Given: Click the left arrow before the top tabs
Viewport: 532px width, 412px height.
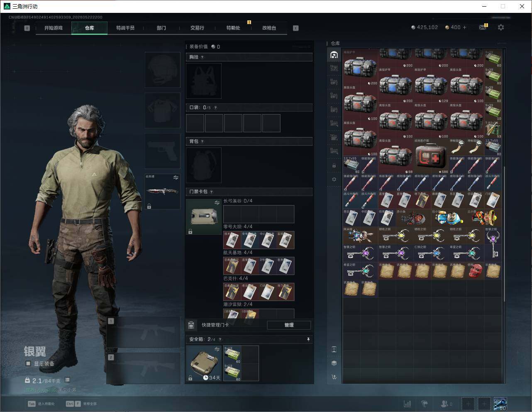Looking at the screenshot, I should point(27,28).
